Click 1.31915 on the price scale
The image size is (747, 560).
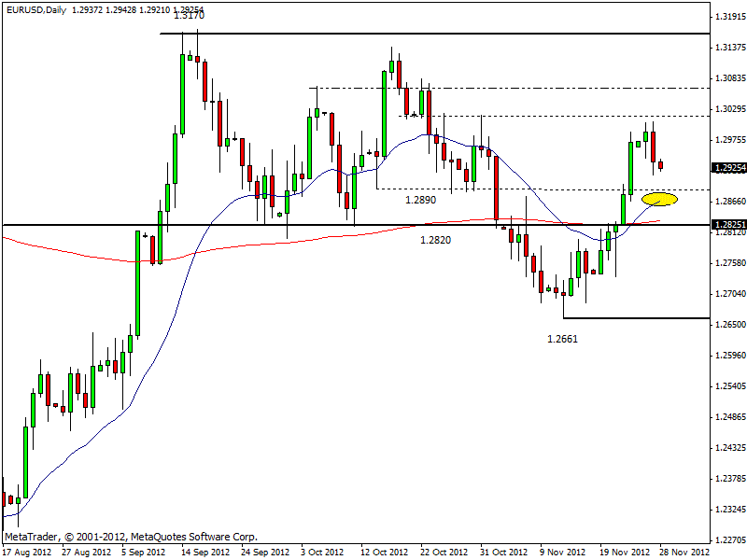pyautogui.click(x=728, y=17)
